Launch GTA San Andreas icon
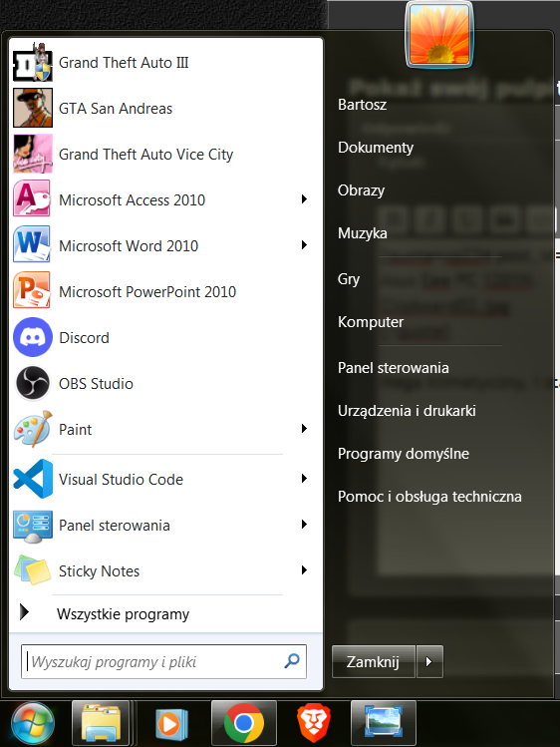 pyautogui.click(x=32, y=108)
